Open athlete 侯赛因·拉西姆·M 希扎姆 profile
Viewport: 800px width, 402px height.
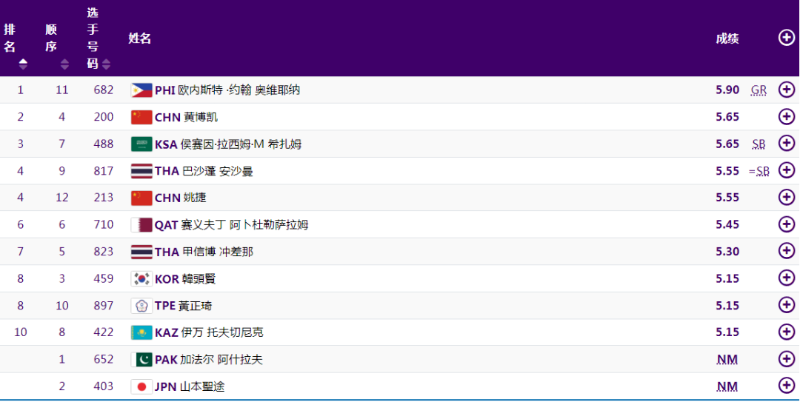click(x=240, y=144)
